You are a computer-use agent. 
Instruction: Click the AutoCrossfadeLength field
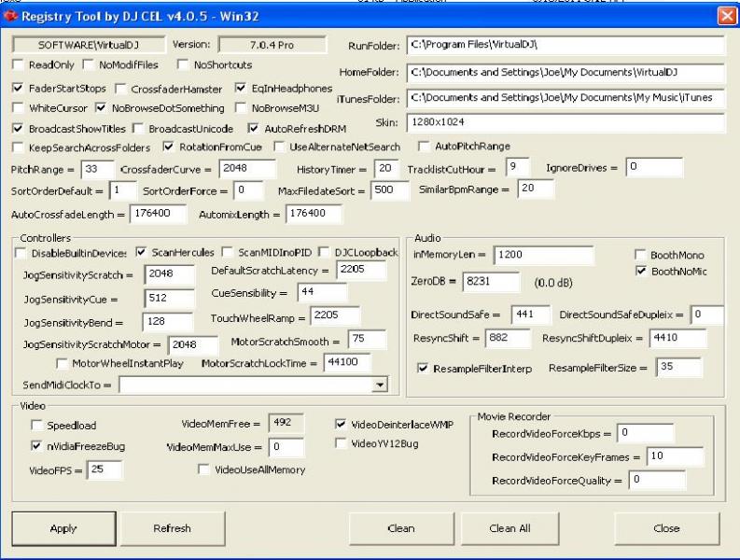158,214
